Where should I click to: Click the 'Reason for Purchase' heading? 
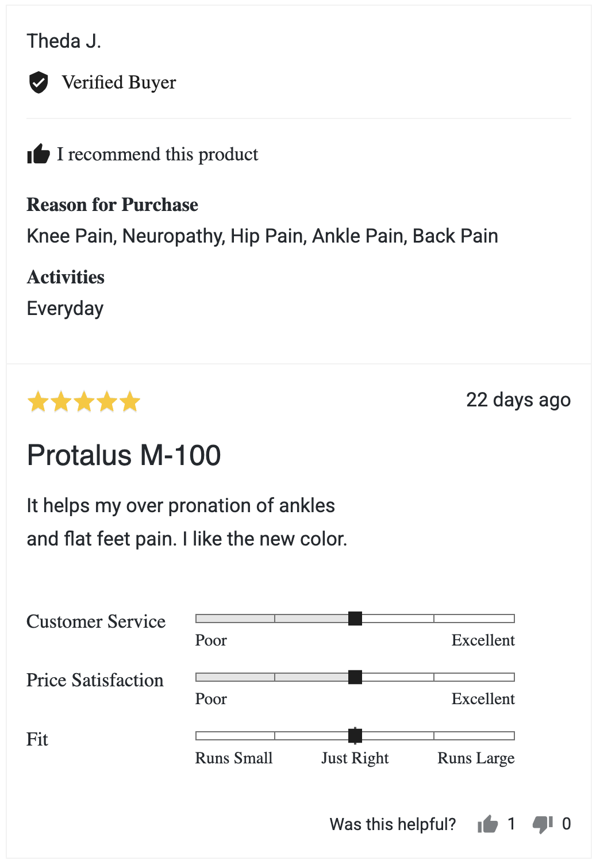[x=112, y=205]
